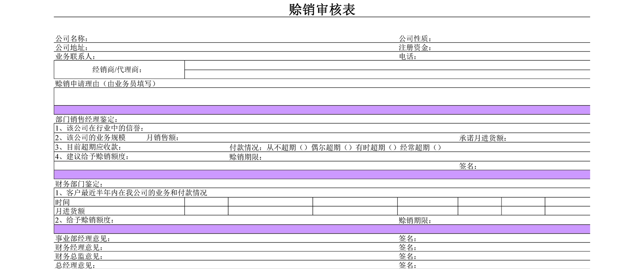This screenshot has width=644, height=269.
Task: Select the 时间 row header cell
Action: click(119, 202)
